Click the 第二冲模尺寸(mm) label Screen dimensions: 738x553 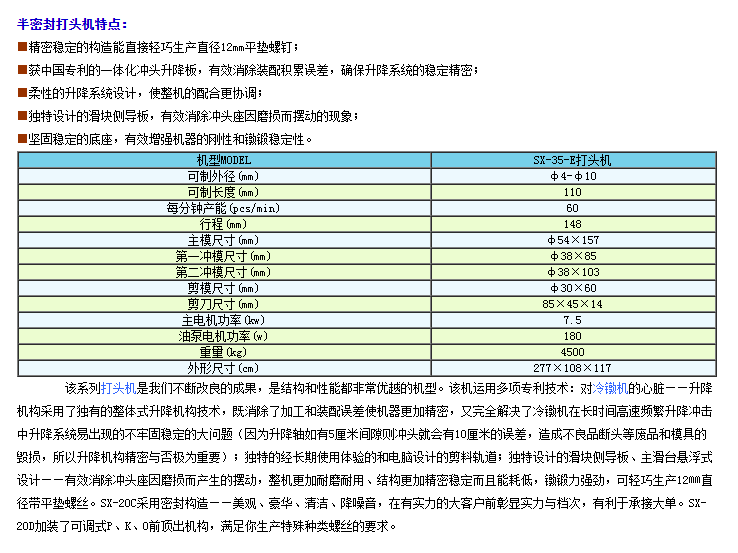(x=224, y=272)
